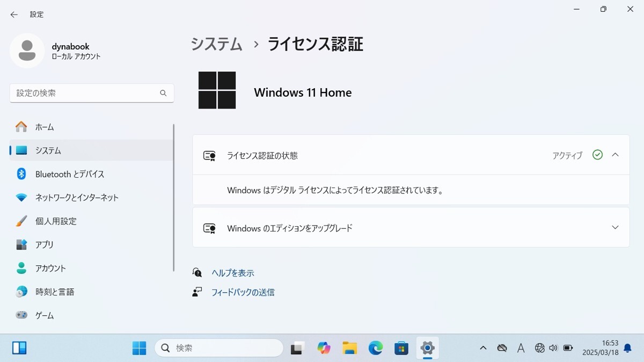
Task: Click the volume speaker tray icon
Action: (554, 348)
